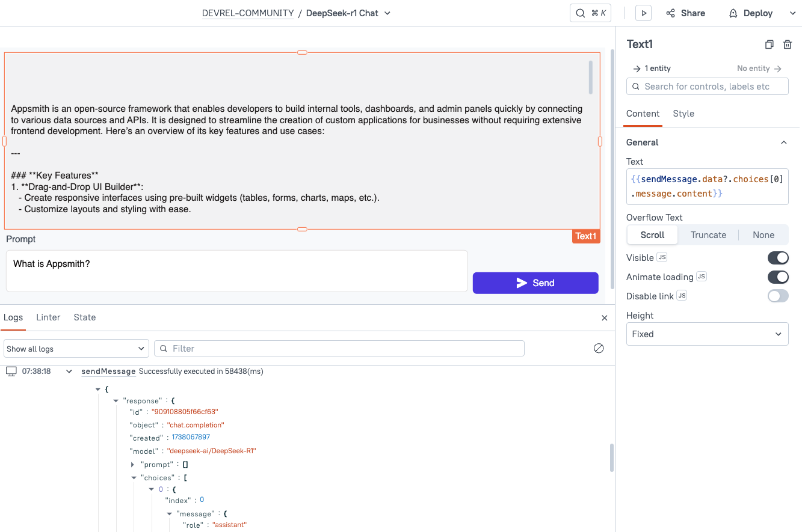The height and width of the screenshot is (532, 802).
Task: Click the 1 entity incoming connection
Action: click(x=652, y=69)
